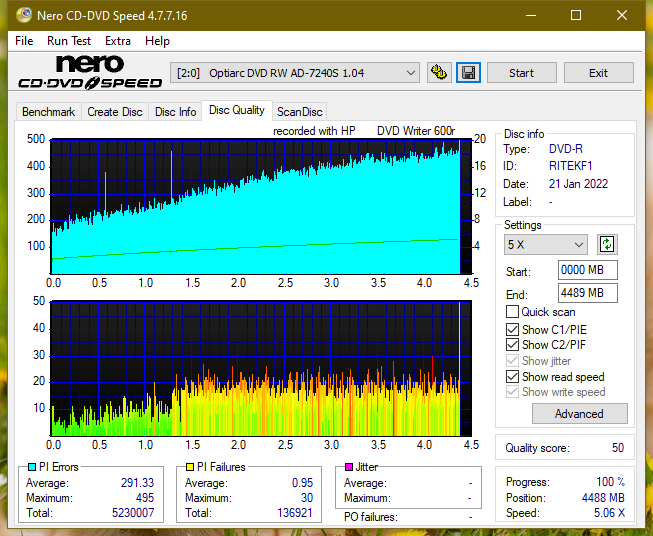
Task: Click the disc type DVD-R text
Action: click(x=566, y=149)
